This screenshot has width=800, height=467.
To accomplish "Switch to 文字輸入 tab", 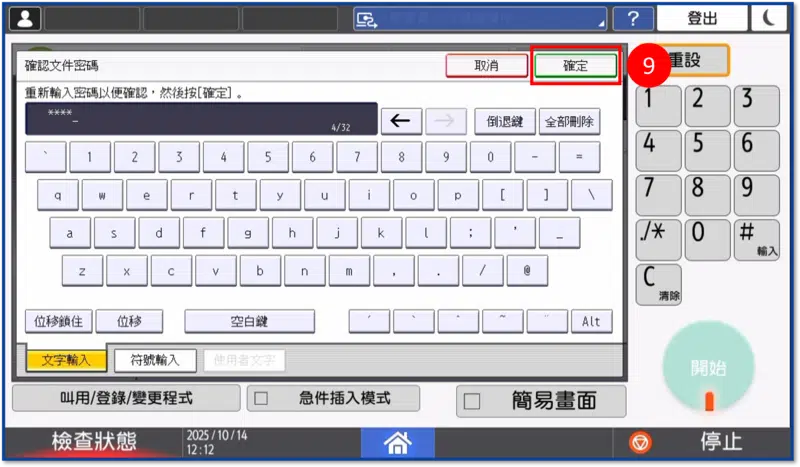I will (x=66, y=360).
